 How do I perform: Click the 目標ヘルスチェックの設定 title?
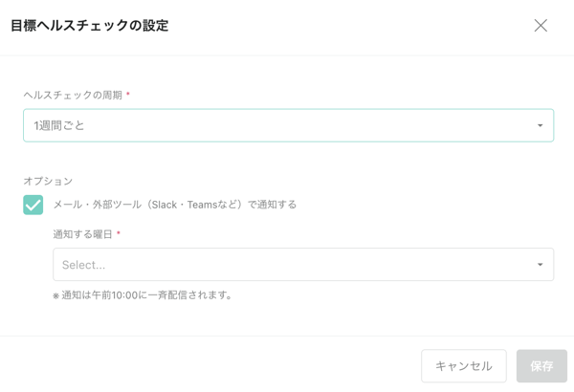point(89,26)
